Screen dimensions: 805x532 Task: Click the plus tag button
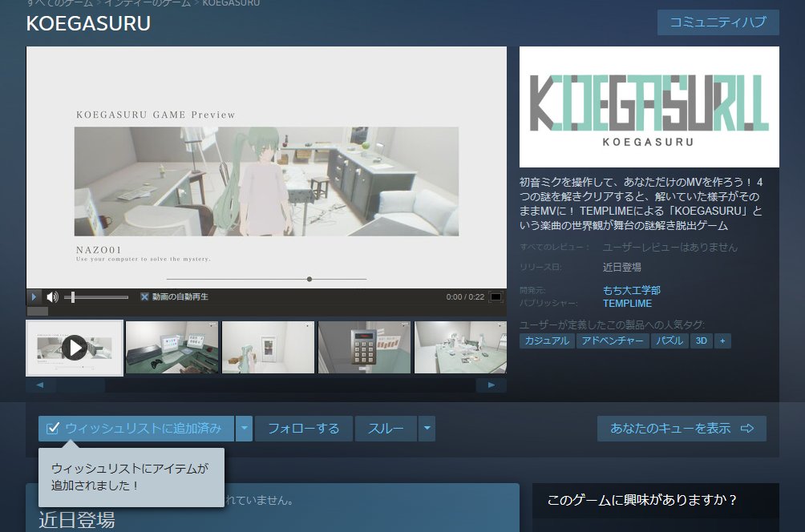click(722, 341)
